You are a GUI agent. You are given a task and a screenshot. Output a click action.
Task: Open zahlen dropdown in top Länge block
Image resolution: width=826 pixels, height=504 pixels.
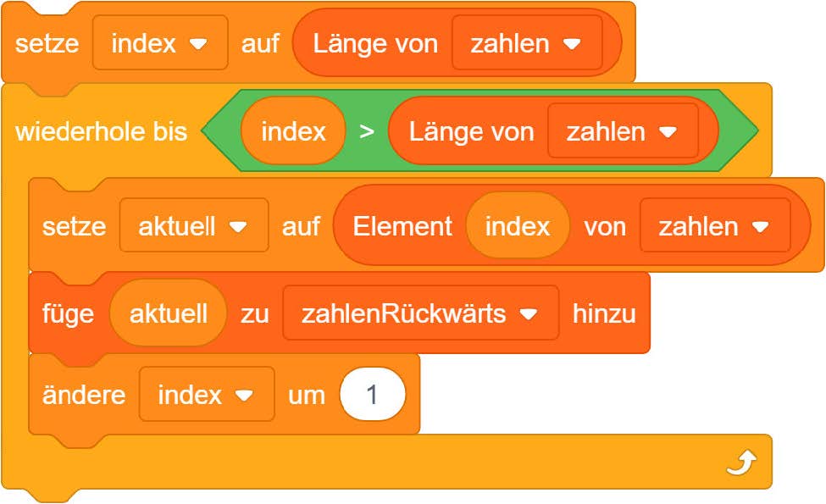573,43
